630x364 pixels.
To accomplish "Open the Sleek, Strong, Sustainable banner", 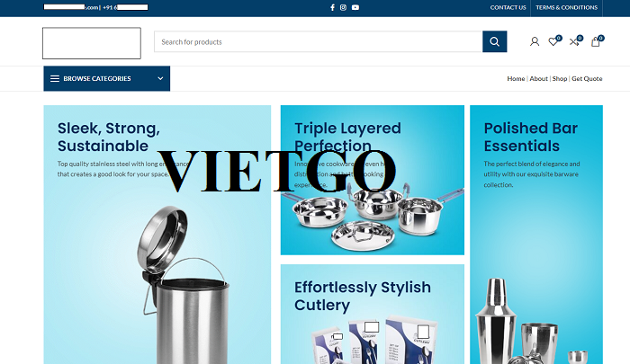I will 157,235.
